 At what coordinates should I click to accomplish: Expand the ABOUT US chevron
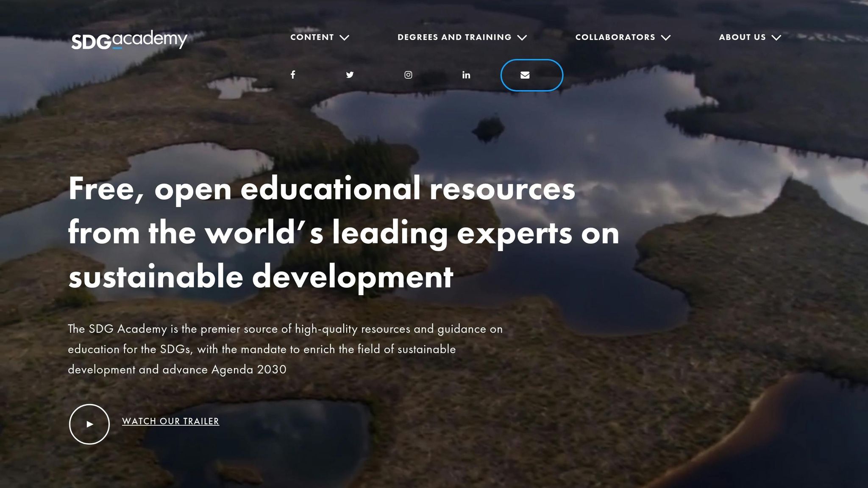click(776, 37)
